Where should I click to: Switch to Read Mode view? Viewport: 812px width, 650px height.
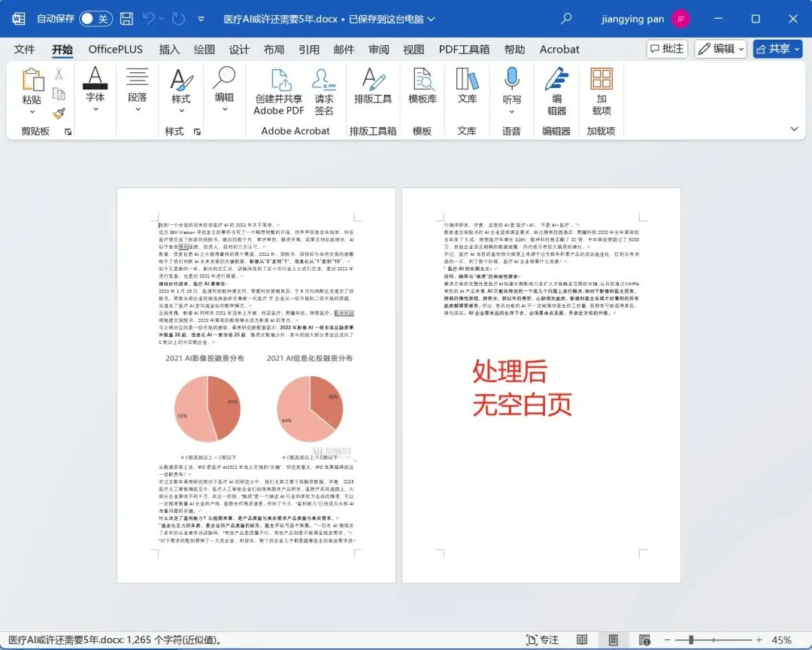(x=582, y=639)
